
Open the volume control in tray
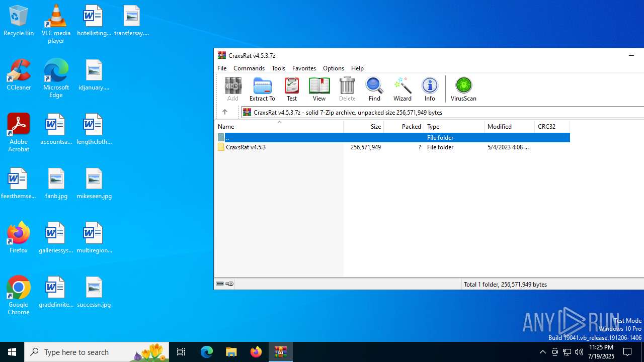(x=579, y=352)
